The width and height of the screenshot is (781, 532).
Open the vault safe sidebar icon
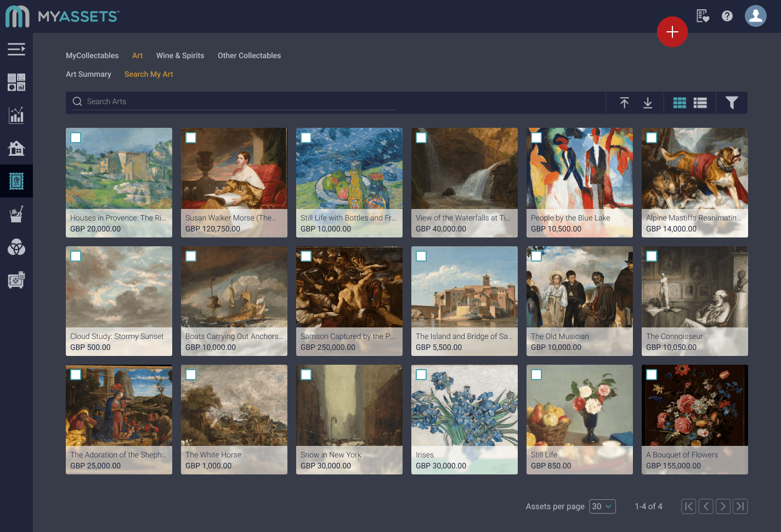(x=16, y=280)
